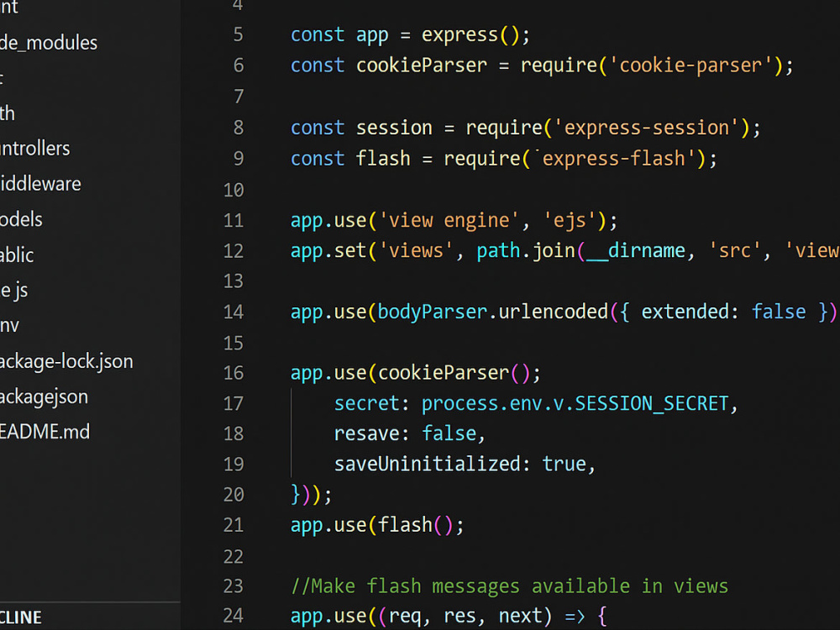Click the 'ejs' string on line 11
Screen dimensions: 840x630
[x=570, y=221]
